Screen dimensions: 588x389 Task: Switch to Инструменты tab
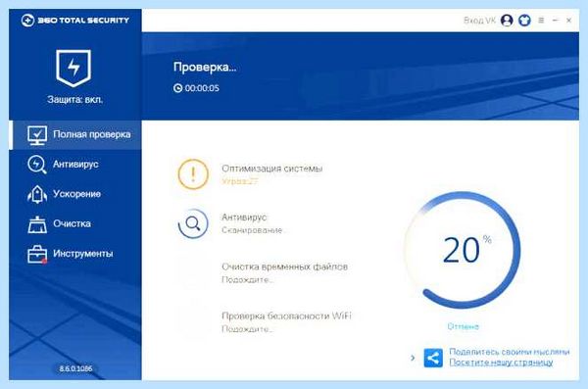click(x=75, y=254)
